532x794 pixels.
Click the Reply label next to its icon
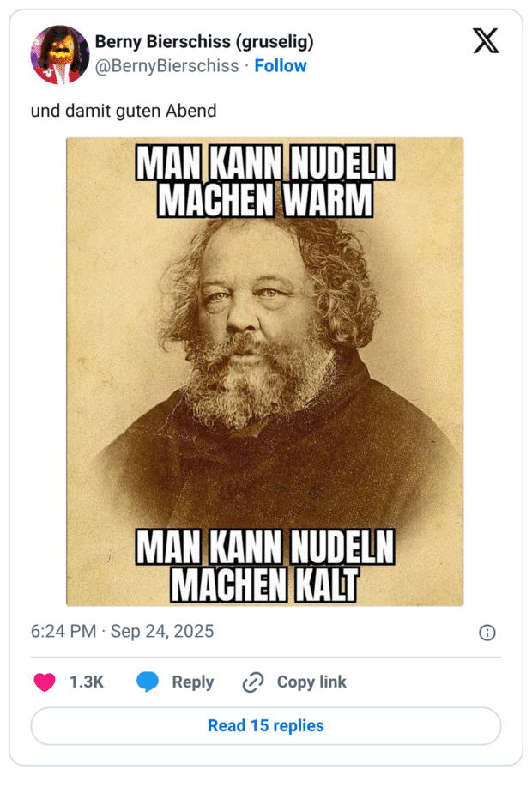coord(193,682)
